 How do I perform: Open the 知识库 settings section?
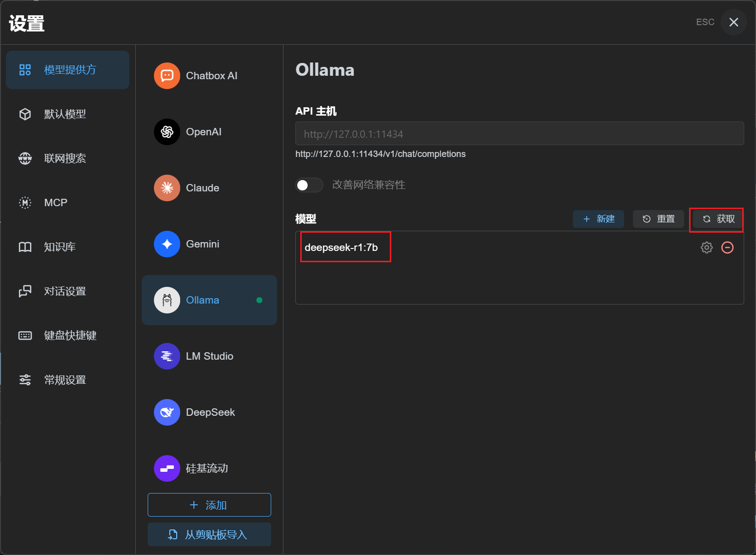click(x=67, y=247)
